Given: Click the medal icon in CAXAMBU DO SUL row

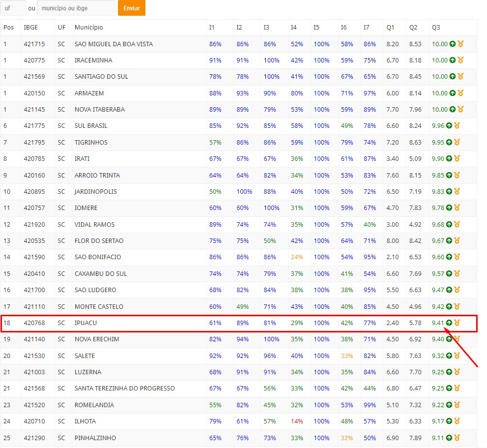Looking at the screenshot, I should click(457, 274).
